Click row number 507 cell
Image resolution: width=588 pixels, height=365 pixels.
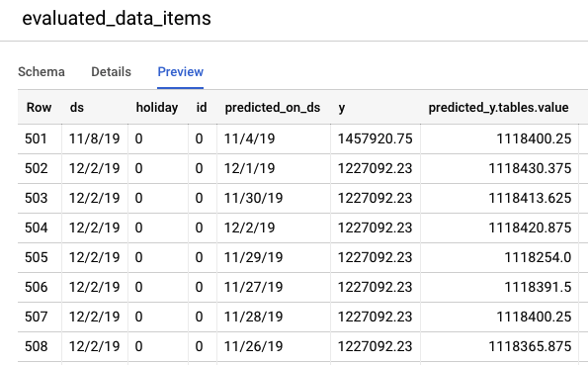pos(36,317)
